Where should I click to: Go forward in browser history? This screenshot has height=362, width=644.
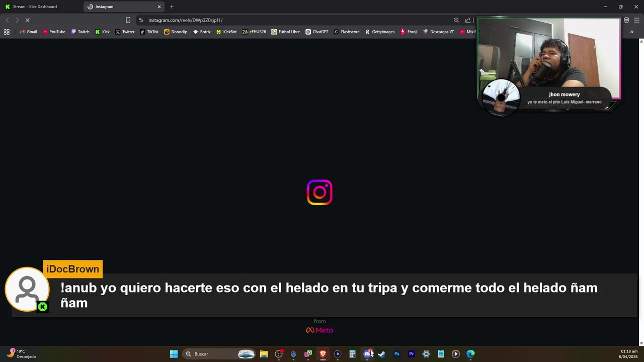pos(17,20)
